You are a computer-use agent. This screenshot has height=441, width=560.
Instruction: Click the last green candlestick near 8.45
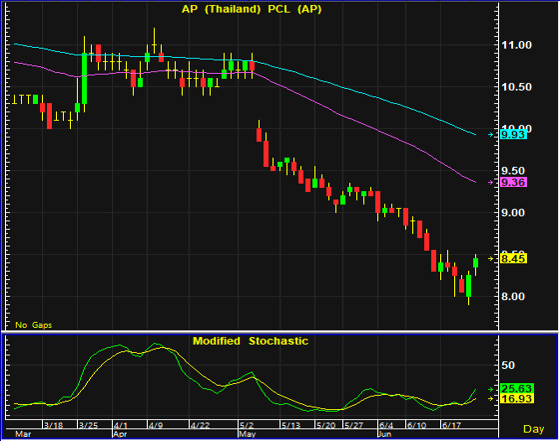pyautogui.click(x=475, y=263)
